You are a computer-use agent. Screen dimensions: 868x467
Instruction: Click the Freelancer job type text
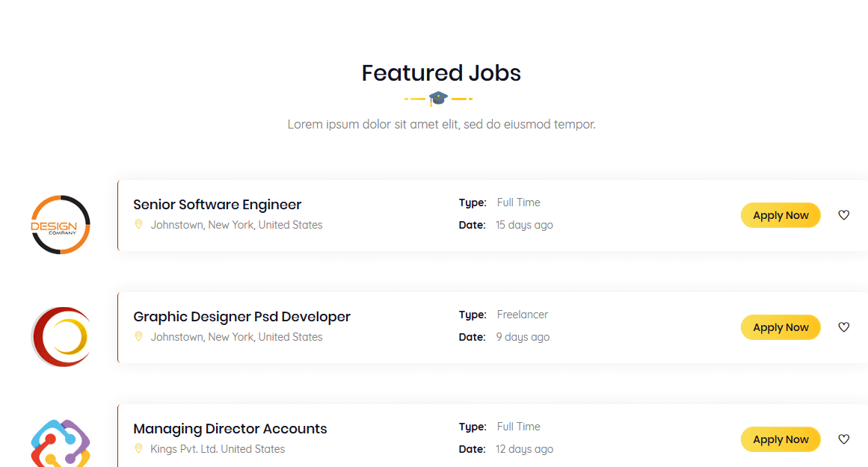click(522, 315)
